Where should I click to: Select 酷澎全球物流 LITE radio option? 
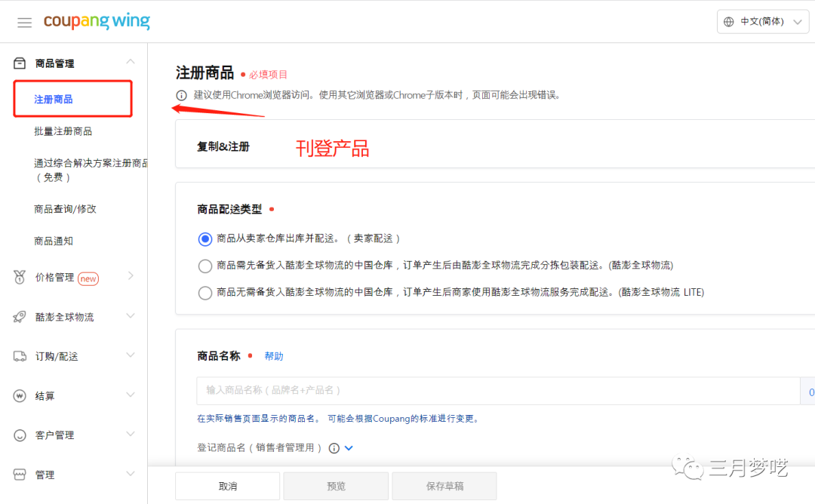[x=205, y=293]
